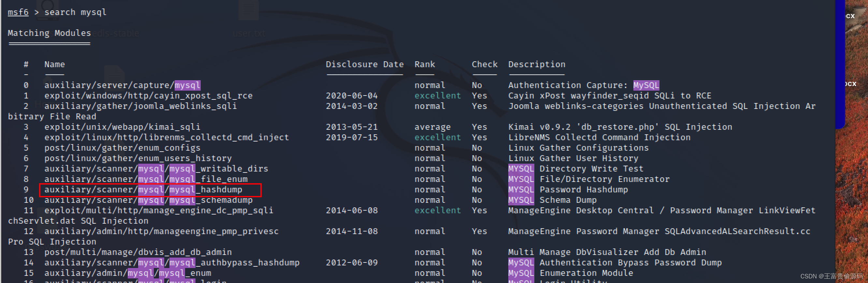Screen dimensions: 868x283
Task: Click 'MYSQL Password Hashdump' description
Action: (568, 189)
